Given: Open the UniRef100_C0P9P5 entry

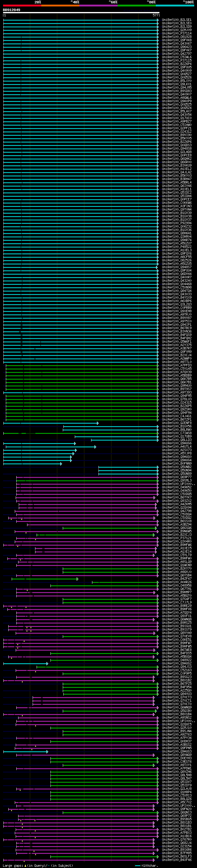Looking at the screenshot, I should [x=176, y=674].
